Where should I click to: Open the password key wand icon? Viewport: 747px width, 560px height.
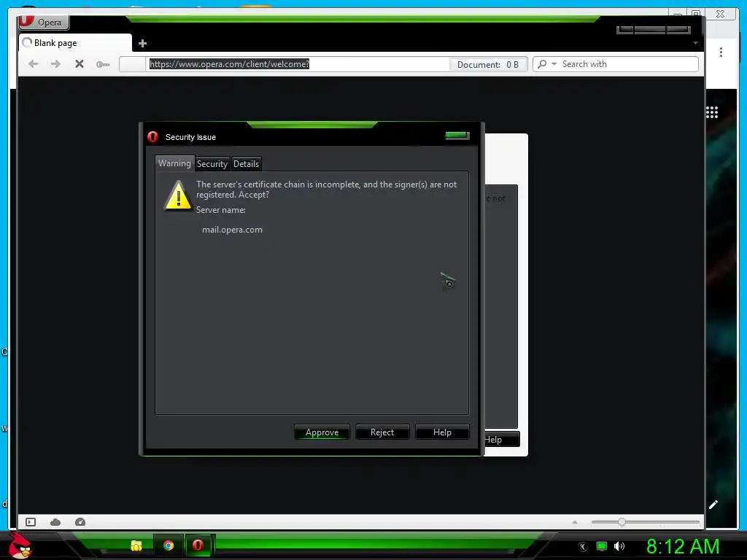click(103, 64)
